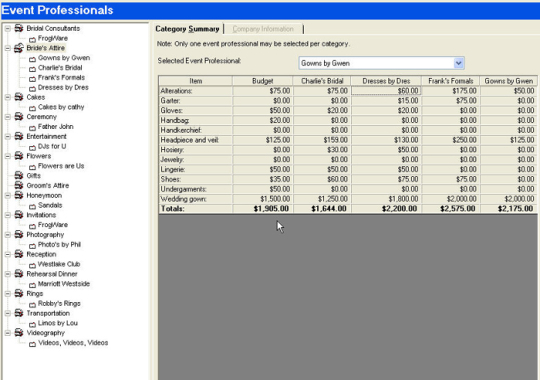Click the Headpiece and veil row label
The width and height of the screenshot is (540, 380).
click(189, 140)
